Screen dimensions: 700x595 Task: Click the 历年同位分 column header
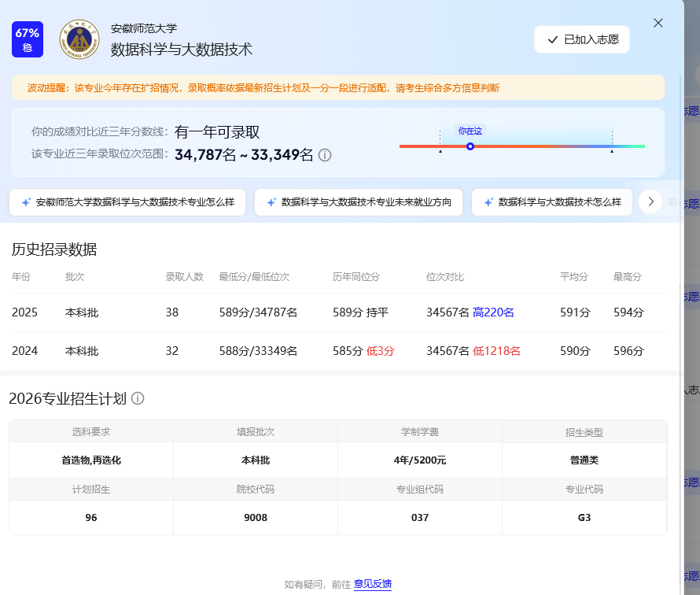[356, 277]
